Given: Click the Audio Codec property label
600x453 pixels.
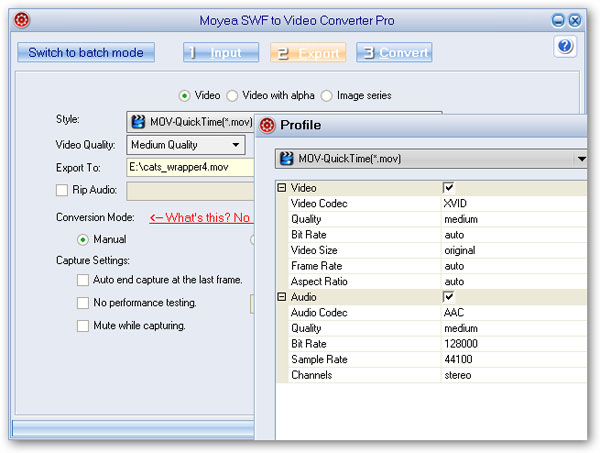Looking at the screenshot, I should (x=319, y=313).
